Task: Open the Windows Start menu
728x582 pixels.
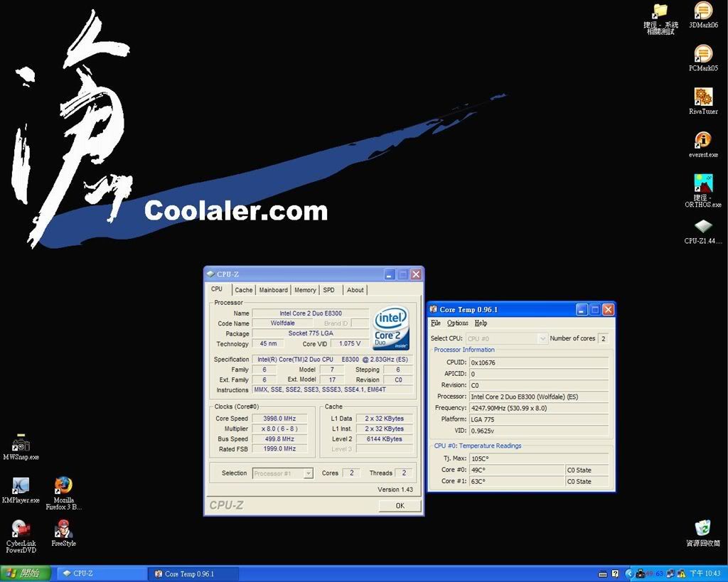Action: point(25,573)
